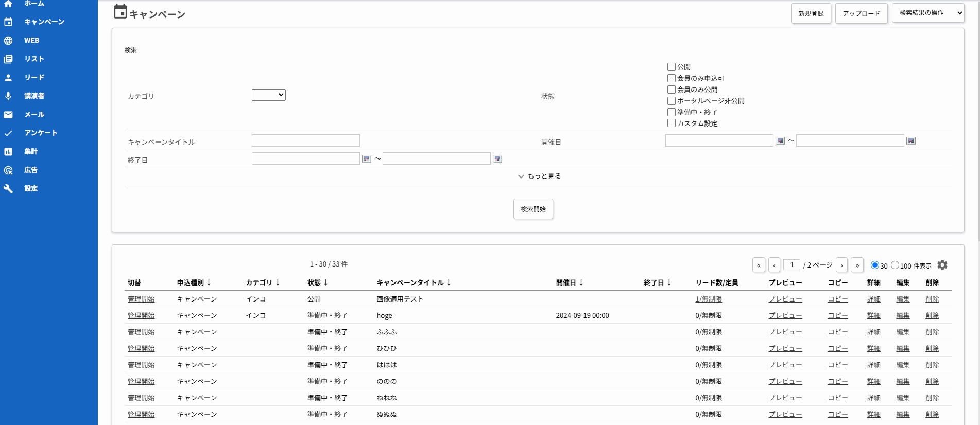Open calendar picker for 終了日 start date
Viewport: 980px width, 425px height.
[x=367, y=159]
